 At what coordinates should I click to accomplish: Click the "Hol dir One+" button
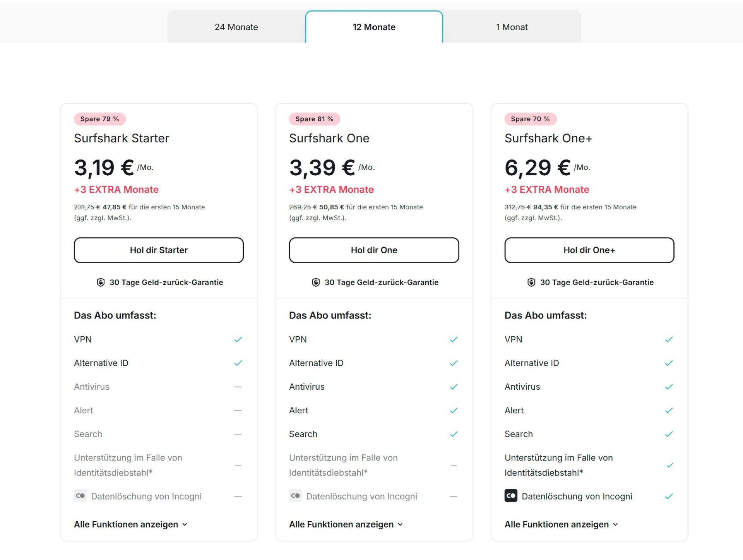[589, 250]
